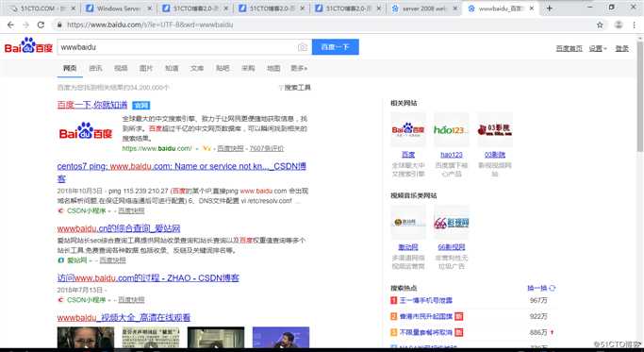This screenshot has width=644, height=352.
Task: Open hot search 不限量套餐将取消
Action: click(426, 332)
